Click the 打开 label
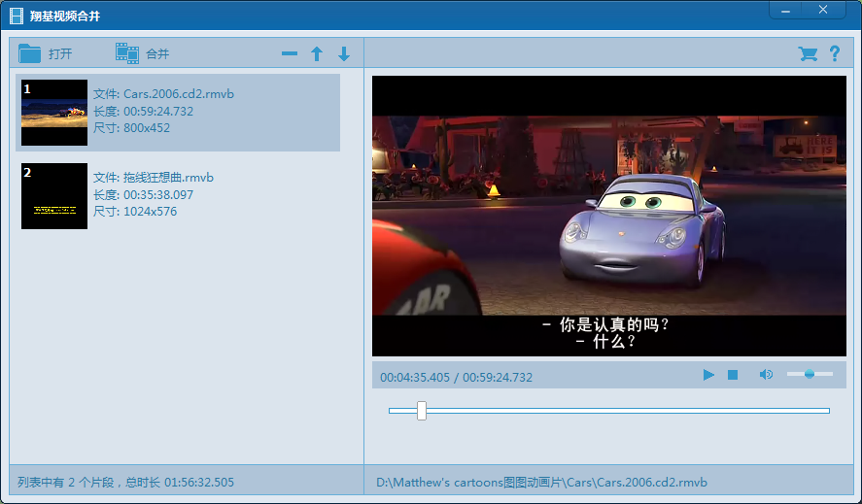Screen dimensions: 862x504 coord(60,53)
